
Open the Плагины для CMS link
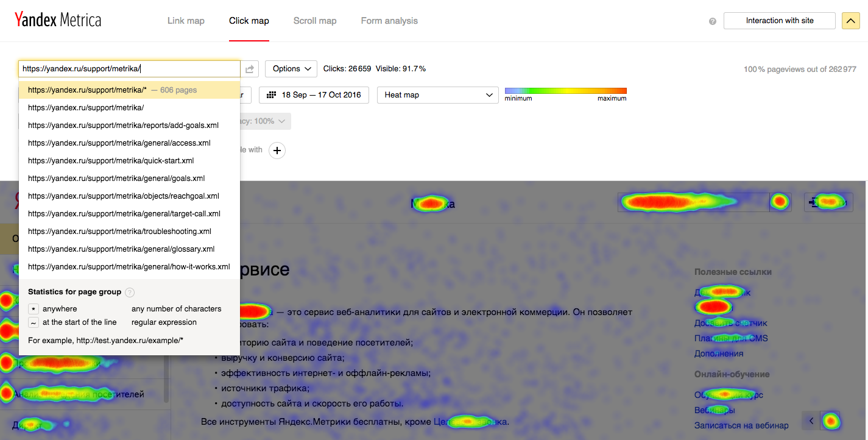pyautogui.click(x=731, y=338)
